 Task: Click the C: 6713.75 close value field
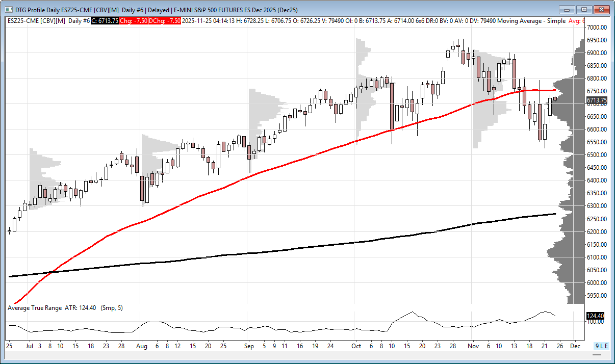pyautogui.click(x=105, y=21)
